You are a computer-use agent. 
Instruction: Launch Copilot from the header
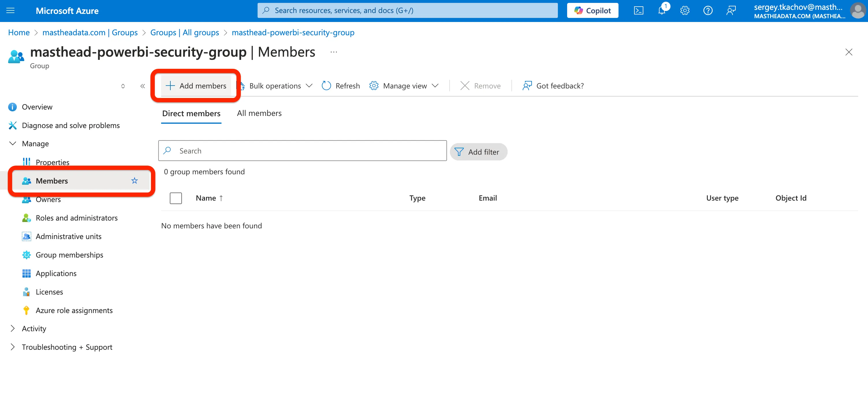[592, 10]
